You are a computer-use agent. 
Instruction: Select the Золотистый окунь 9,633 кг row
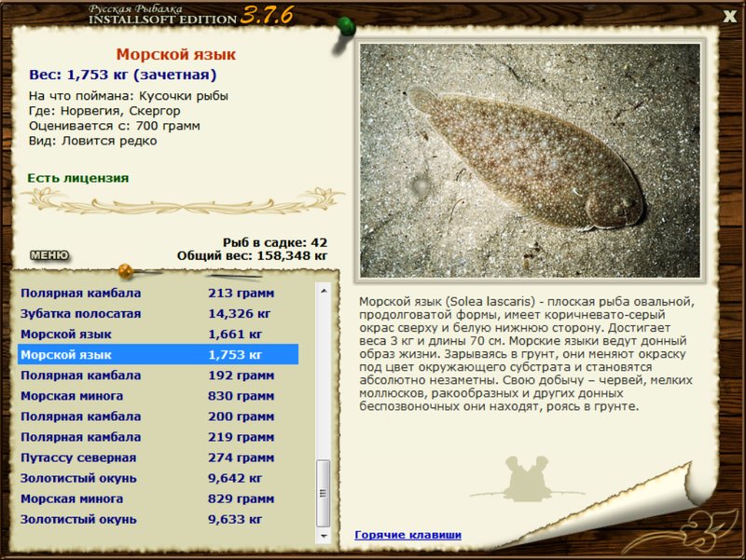158,520
